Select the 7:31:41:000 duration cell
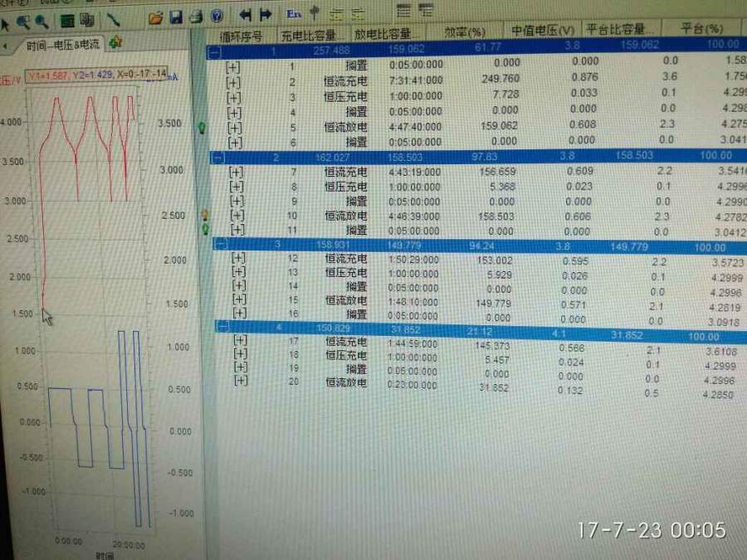The width and height of the screenshot is (747, 560). coord(416,80)
